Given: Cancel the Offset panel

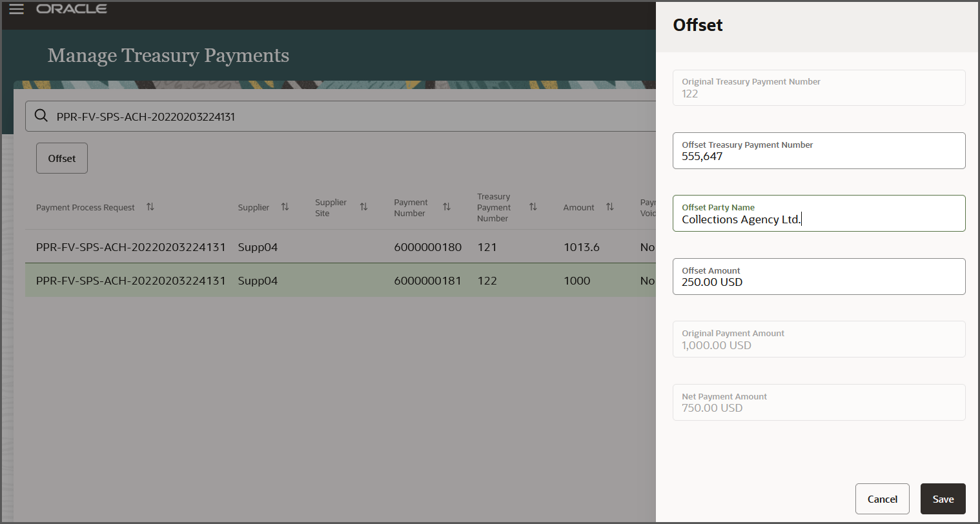Looking at the screenshot, I should [882, 499].
